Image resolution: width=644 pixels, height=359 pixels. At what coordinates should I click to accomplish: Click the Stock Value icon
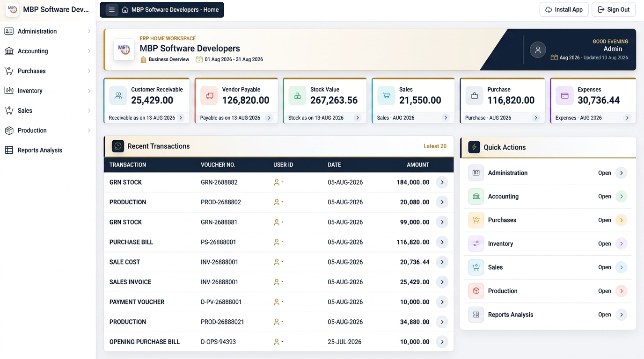click(x=297, y=95)
